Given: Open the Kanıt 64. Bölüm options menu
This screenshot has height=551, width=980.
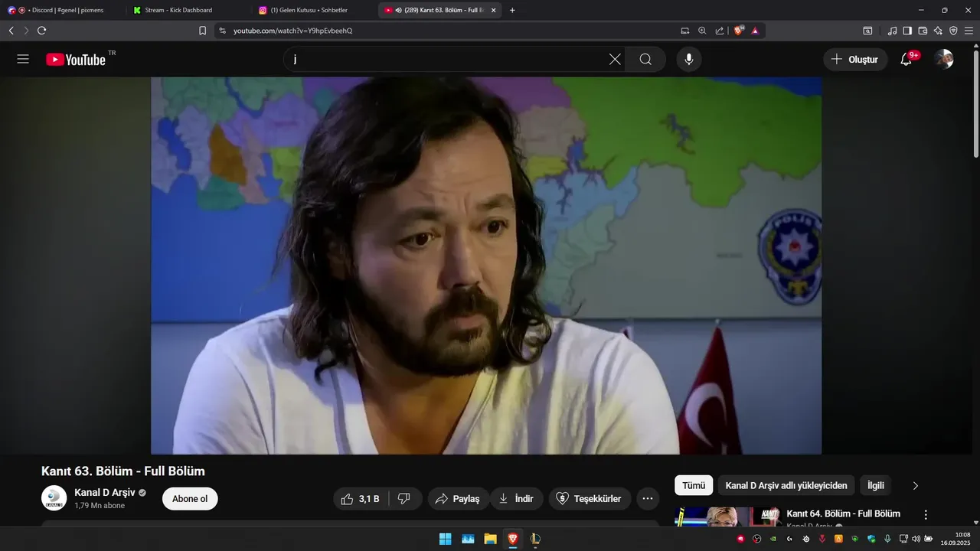Looking at the screenshot, I should [x=926, y=514].
